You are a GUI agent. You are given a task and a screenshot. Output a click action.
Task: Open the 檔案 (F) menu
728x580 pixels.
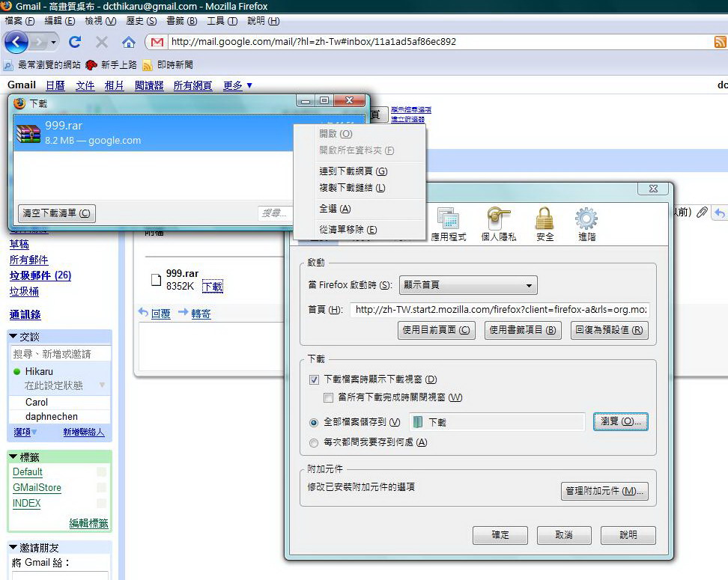pos(19,21)
